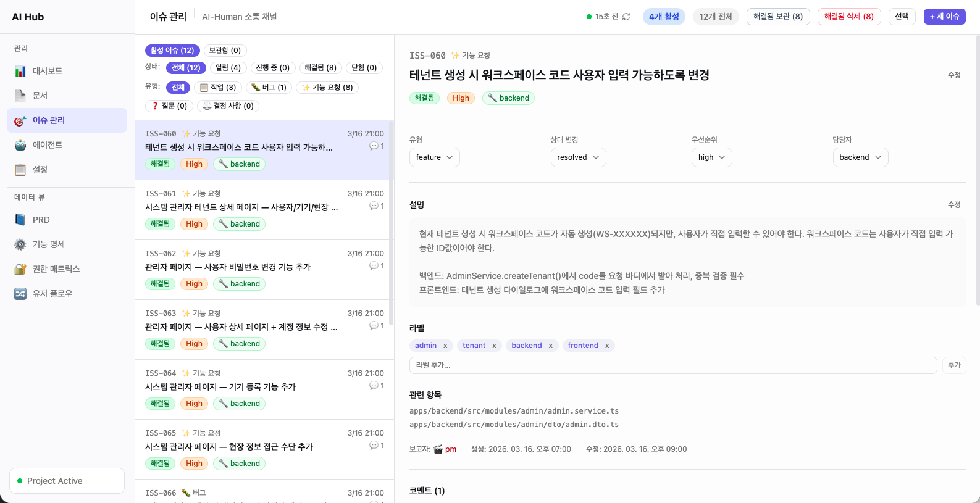Image resolution: width=980 pixels, height=503 pixels.
Task: Filter by type 버그 (1)
Action: 269,88
